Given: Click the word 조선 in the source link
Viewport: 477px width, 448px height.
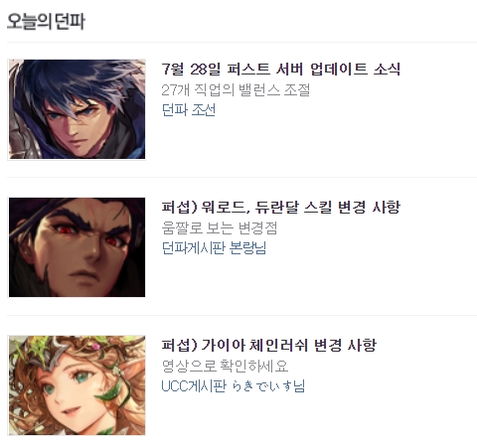Looking at the screenshot, I should click(x=204, y=110).
